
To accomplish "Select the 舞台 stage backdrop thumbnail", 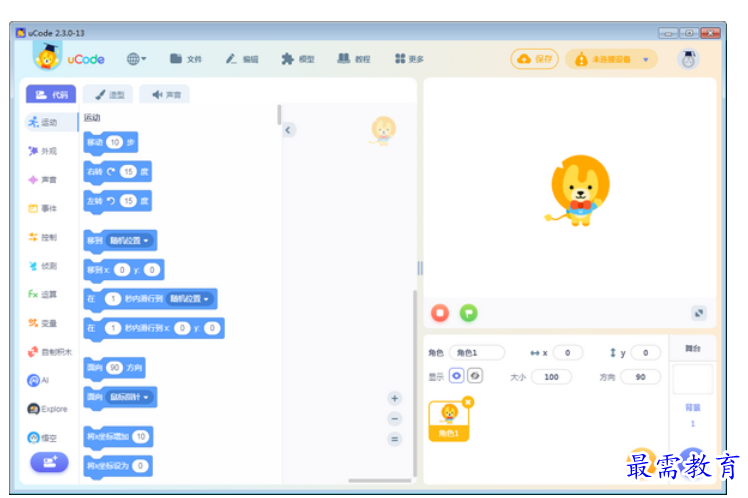I will 693,379.
